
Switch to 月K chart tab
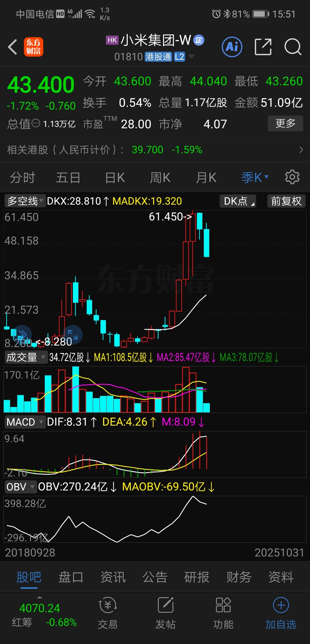tap(206, 177)
